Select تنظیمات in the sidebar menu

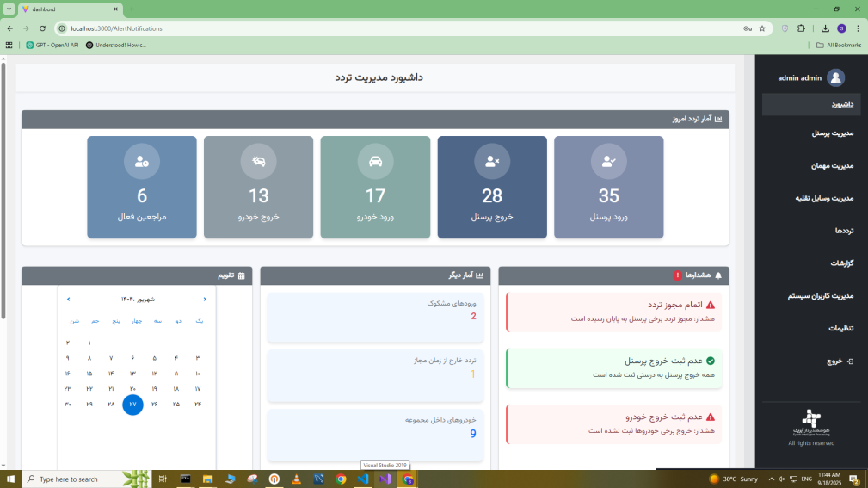(x=840, y=328)
